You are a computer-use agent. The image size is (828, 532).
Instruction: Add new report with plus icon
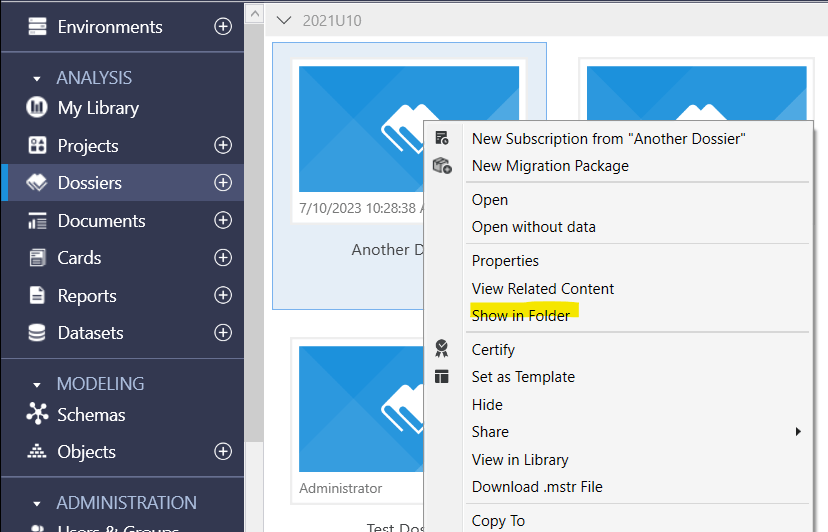click(x=223, y=296)
